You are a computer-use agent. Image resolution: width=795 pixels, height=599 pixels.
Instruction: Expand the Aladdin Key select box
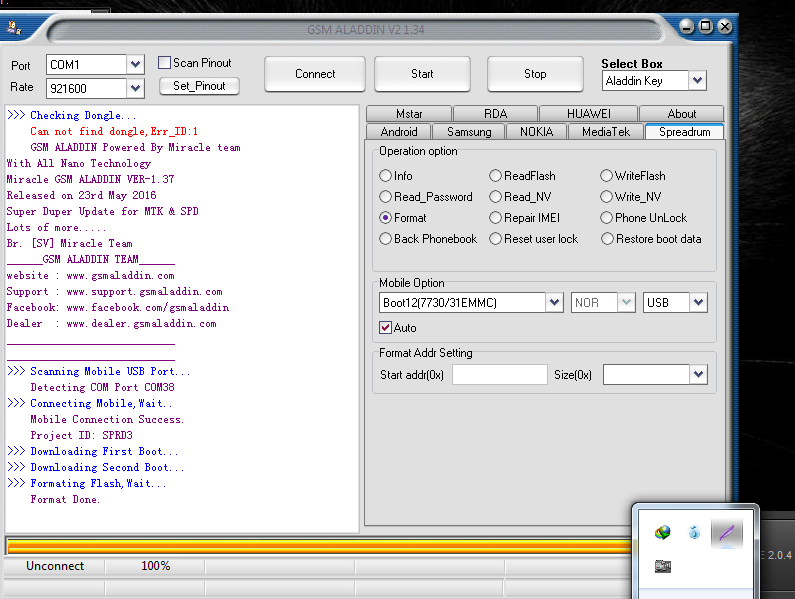click(697, 81)
